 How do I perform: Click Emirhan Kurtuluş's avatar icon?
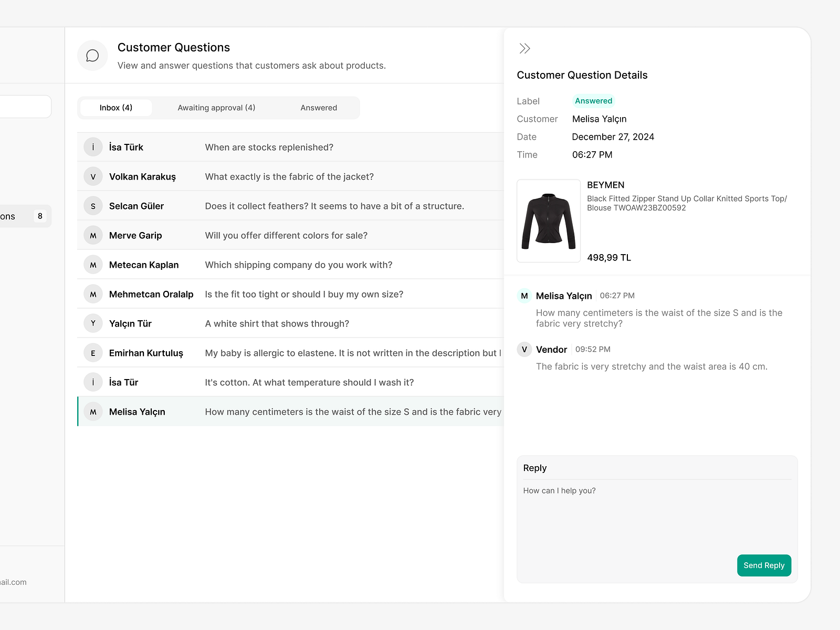tap(93, 353)
